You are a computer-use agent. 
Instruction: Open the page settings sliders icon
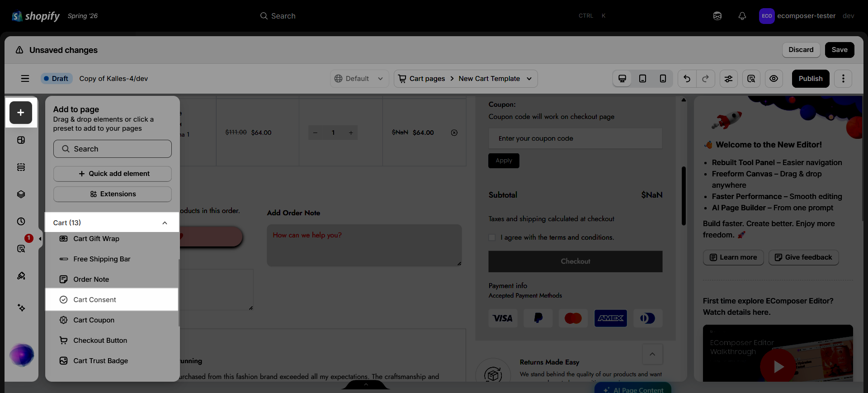[728, 79]
